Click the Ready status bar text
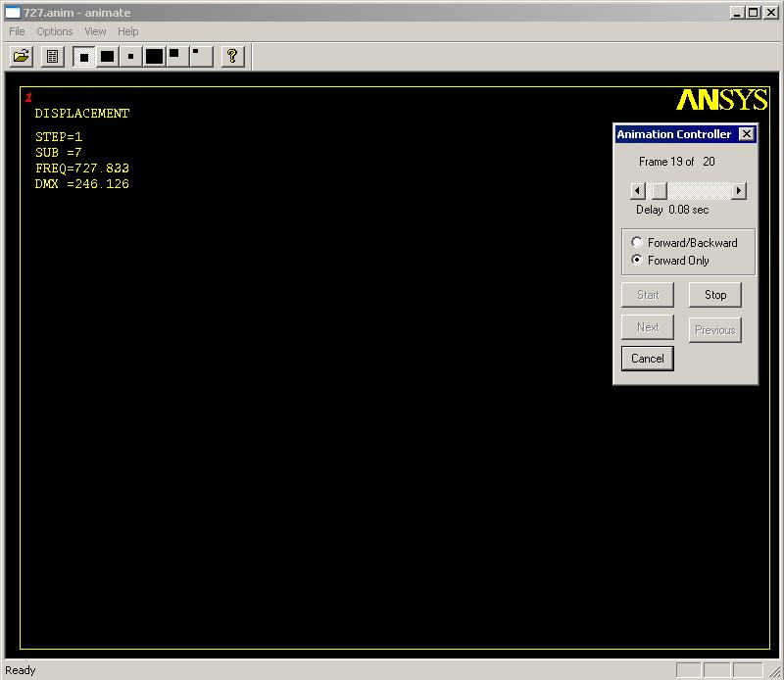The width and height of the screenshot is (784, 680). (20, 670)
